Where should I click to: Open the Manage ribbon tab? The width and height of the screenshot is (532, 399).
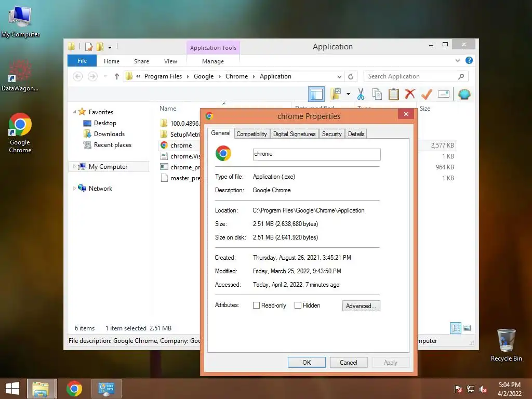pyautogui.click(x=212, y=61)
